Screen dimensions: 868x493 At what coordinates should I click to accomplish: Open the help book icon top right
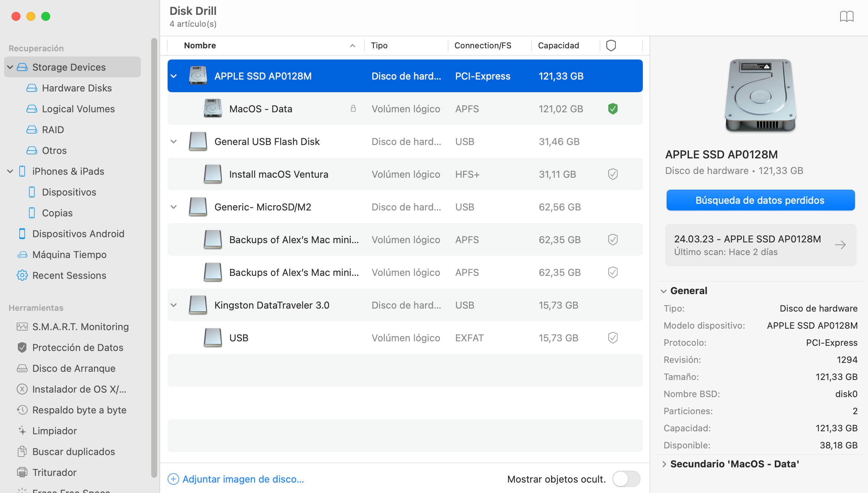point(846,16)
